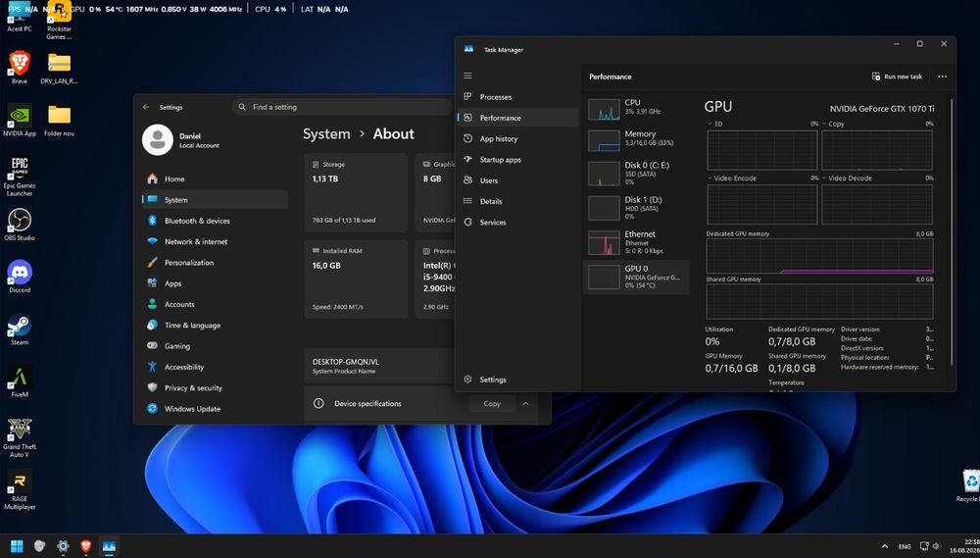Open Gaming settings
Image resolution: width=980 pixels, height=558 pixels.
coord(215,346)
